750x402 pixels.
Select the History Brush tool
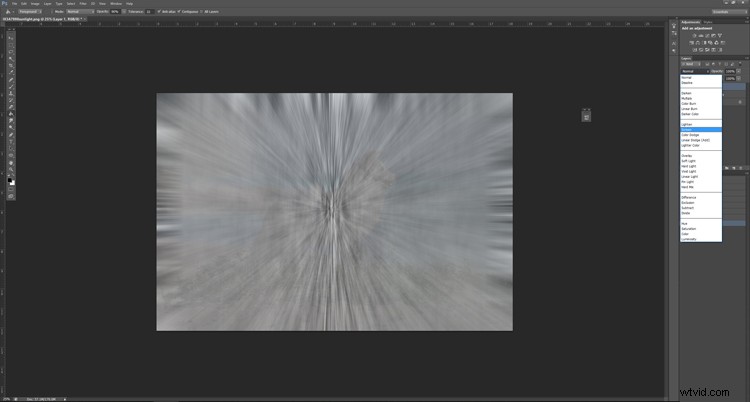[x=11, y=100]
